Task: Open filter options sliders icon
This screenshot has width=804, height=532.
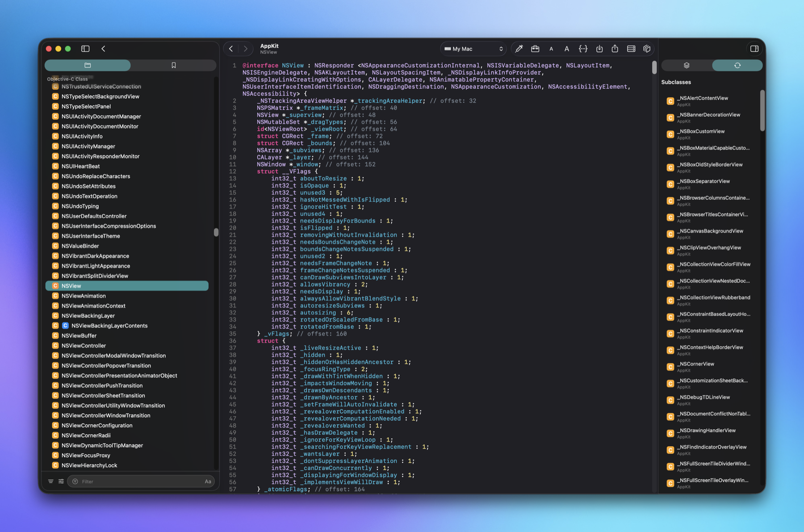Action: pyautogui.click(x=61, y=482)
